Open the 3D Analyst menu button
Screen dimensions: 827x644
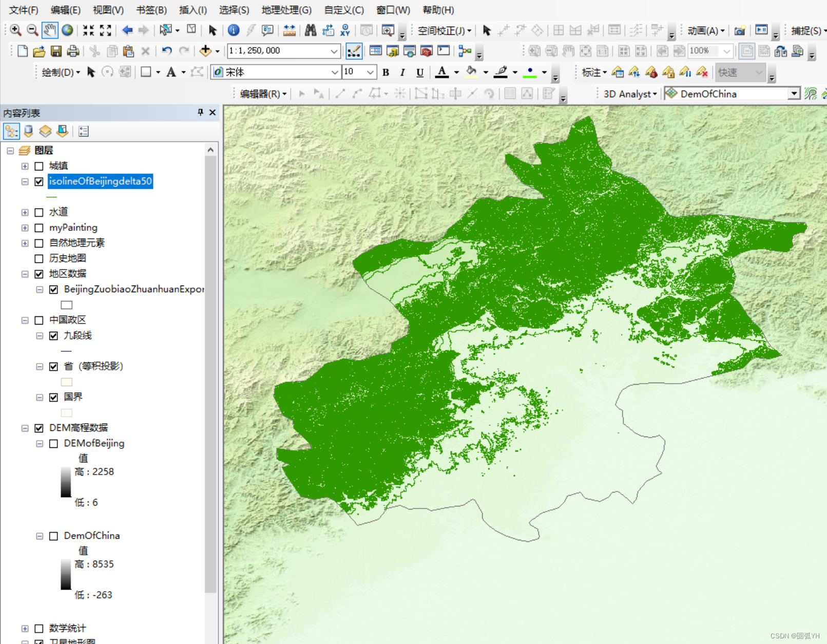(630, 93)
